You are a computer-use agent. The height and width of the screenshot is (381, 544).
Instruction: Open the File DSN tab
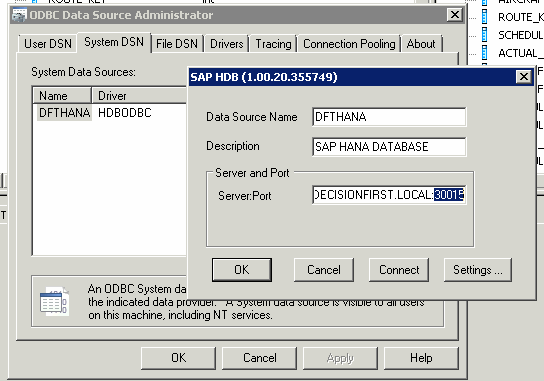177,44
